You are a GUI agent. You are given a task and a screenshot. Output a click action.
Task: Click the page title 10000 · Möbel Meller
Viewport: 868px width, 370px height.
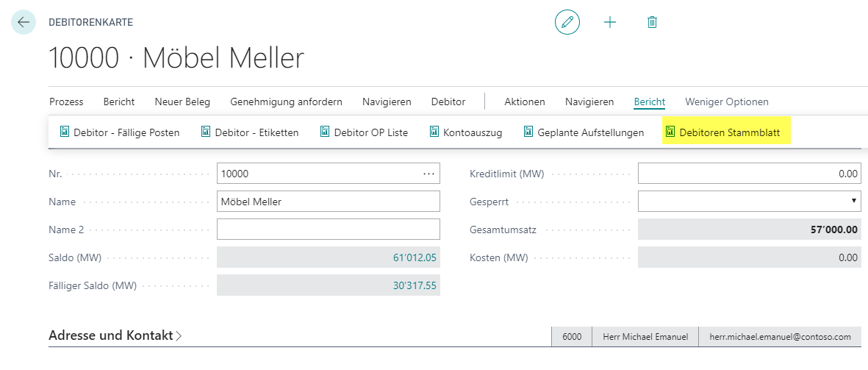176,57
